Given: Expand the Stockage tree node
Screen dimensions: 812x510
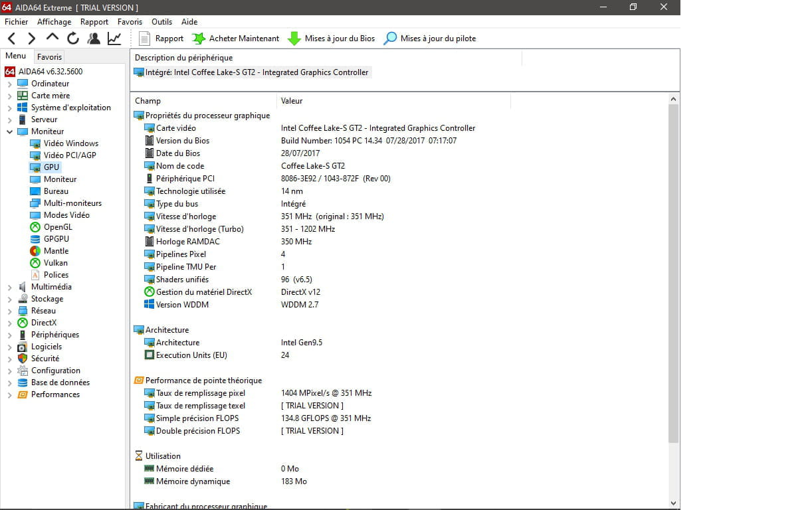Looking at the screenshot, I should [x=9, y=299].
